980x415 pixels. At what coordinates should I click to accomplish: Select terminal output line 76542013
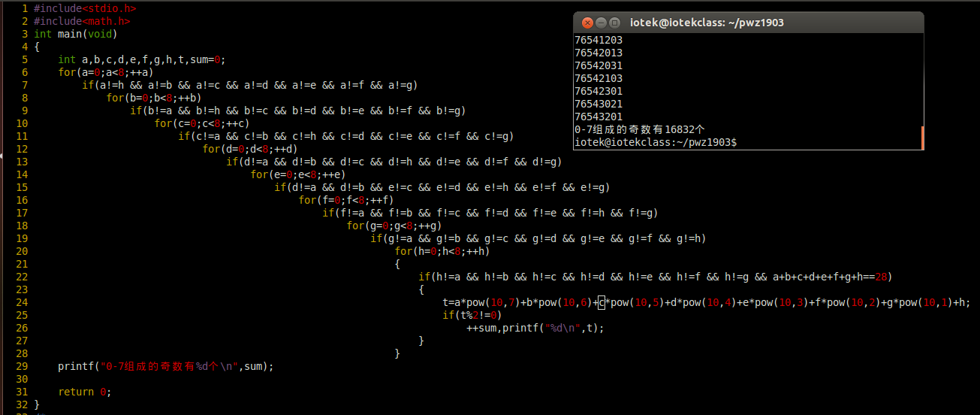pos(599,53)
